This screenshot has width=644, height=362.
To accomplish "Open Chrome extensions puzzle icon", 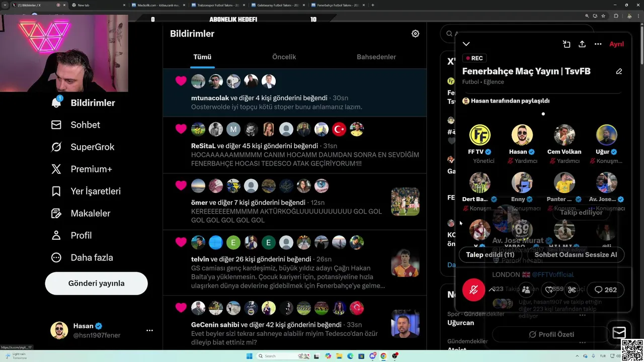I will (616, 16).
